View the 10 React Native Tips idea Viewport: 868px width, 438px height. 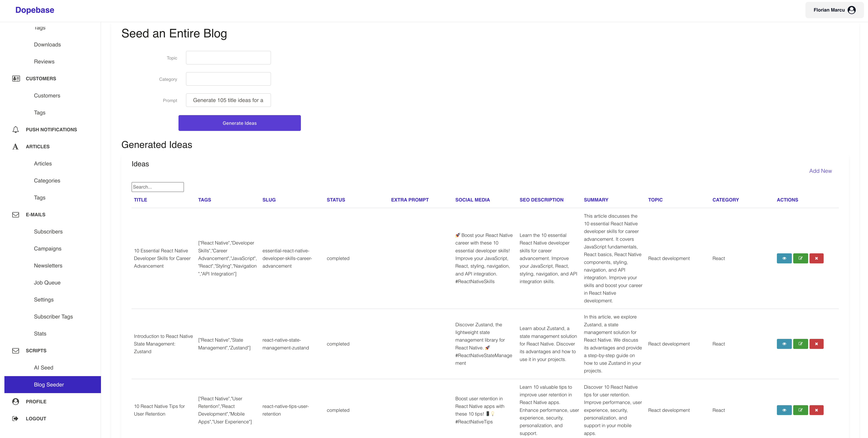785,410
